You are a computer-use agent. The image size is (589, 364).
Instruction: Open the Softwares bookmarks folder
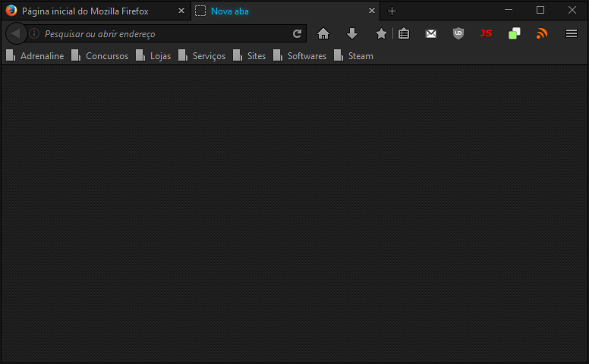300,56
